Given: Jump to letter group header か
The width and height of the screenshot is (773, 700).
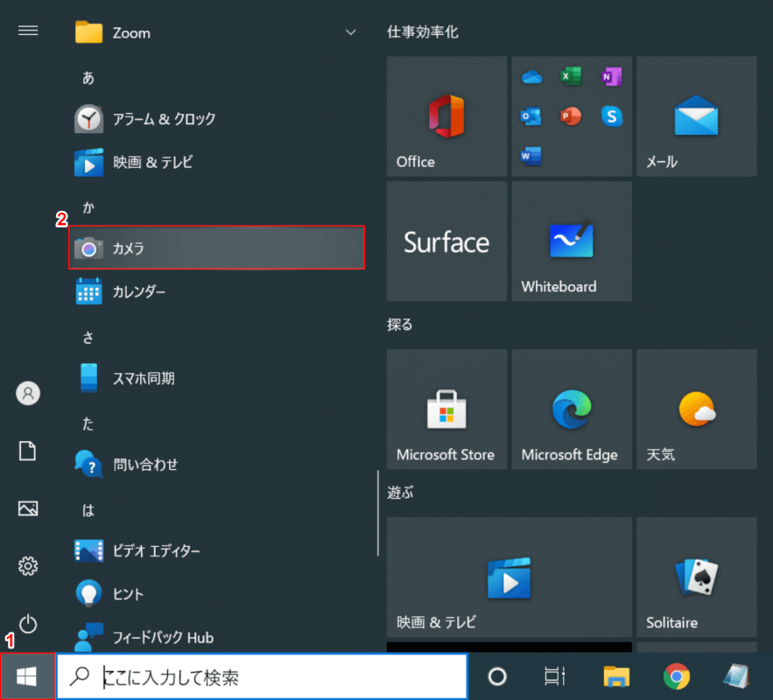Looking at the screenshot, I should [x=88, y=206].
